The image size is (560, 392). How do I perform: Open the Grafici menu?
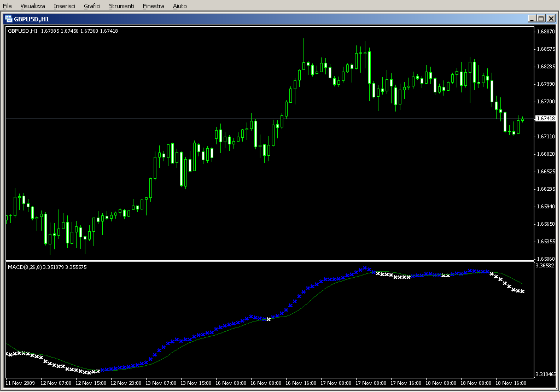tap(92, 6)
